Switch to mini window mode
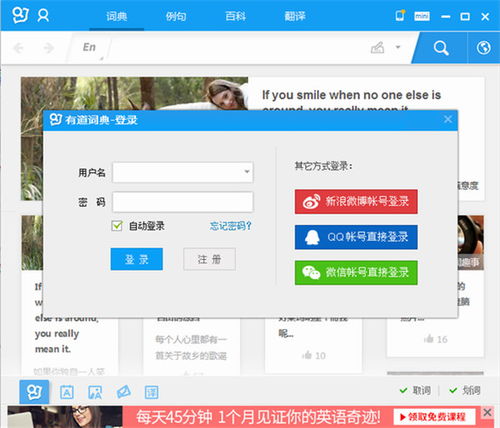The height and width of the screenshot is (428, 500). pyautogui.click(x=422, y=16)
